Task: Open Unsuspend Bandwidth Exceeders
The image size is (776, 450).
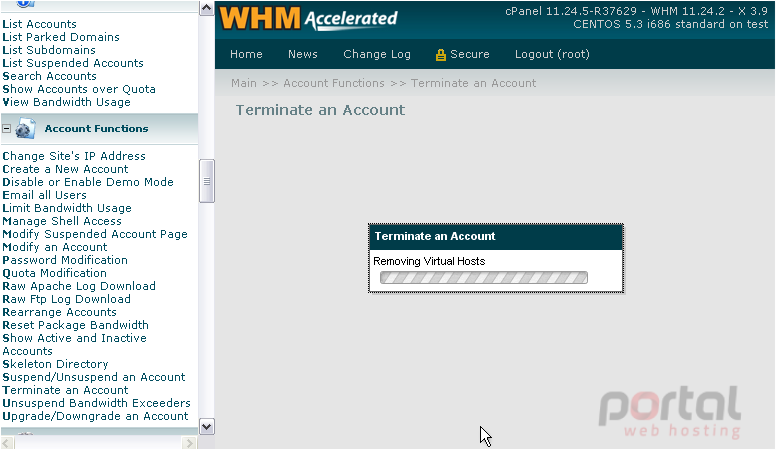Action: (x=97, y=403)
